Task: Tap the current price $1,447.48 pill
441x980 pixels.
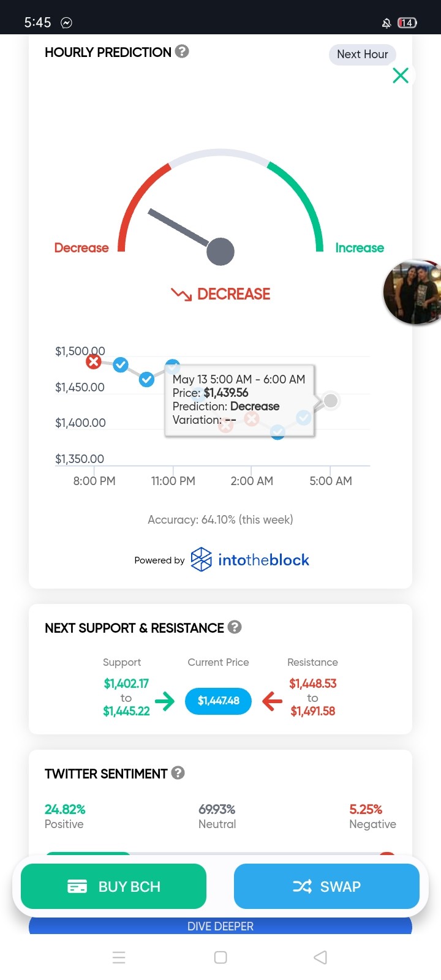Action: [219, 701]
